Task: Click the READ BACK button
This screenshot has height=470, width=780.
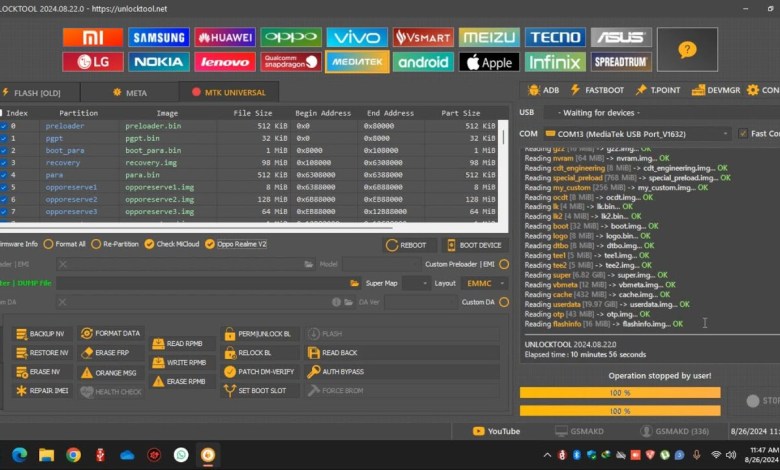Action: click(402, 353)
